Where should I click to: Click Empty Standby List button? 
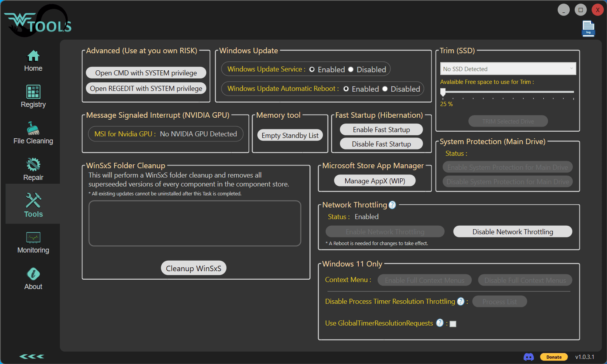click(x=290, y=135)
